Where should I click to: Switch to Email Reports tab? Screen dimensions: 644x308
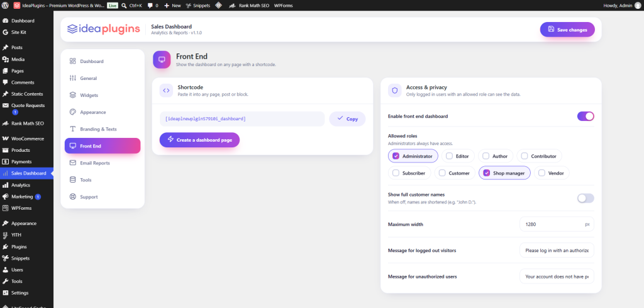(x=103, y=163)
